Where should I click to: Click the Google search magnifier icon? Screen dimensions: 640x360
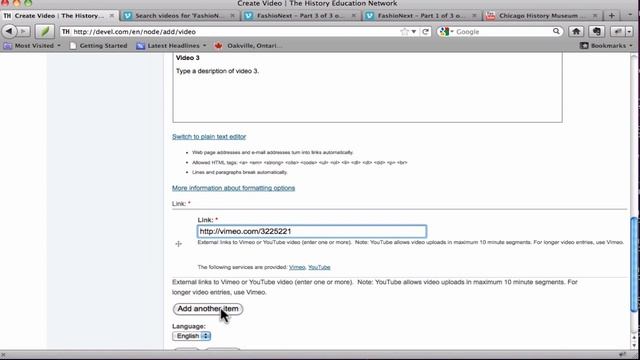click(556, 31)
